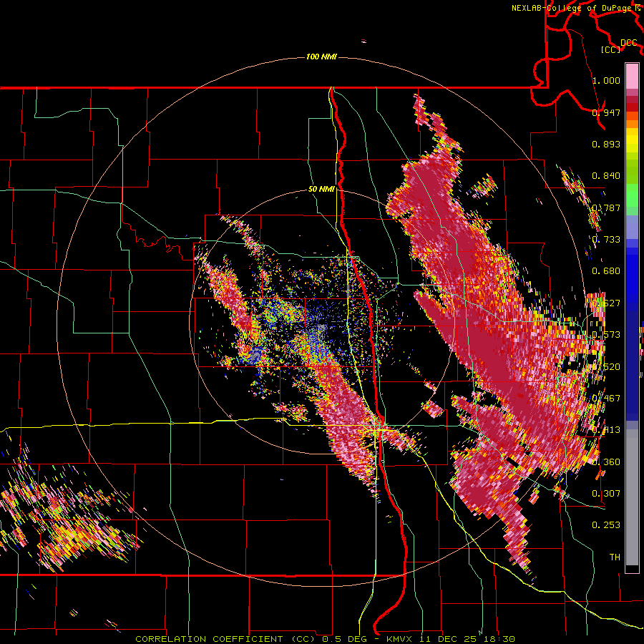Click the 0.733 scale value
The width and height of the screenshot is (644, 644).
[x=606, y=240]
